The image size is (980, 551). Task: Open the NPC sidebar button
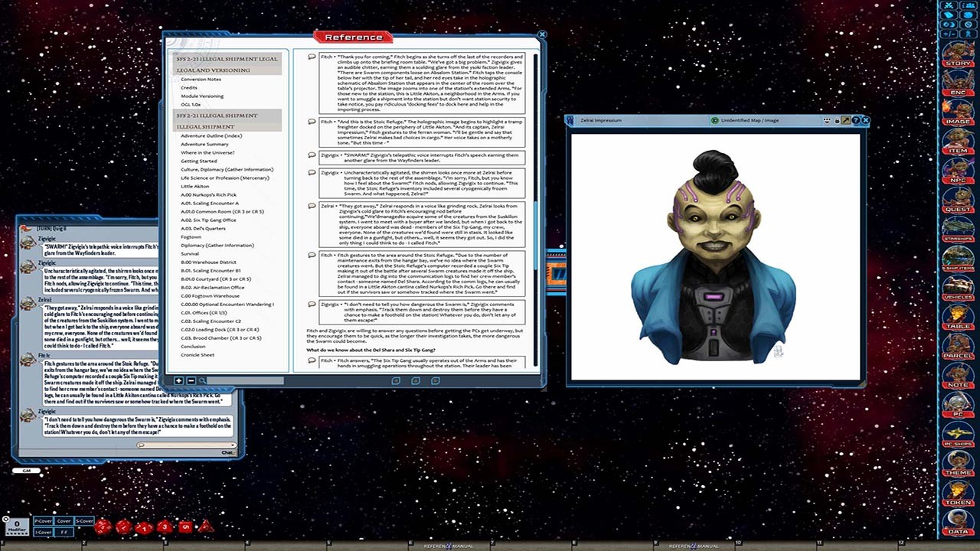pyautogui.click(x=958, y=171)
